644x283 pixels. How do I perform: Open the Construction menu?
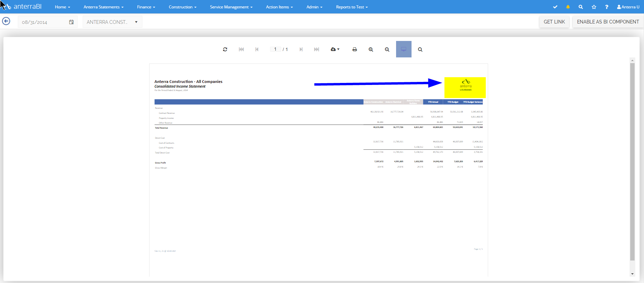pyautogui.click(x=182, y=7)
